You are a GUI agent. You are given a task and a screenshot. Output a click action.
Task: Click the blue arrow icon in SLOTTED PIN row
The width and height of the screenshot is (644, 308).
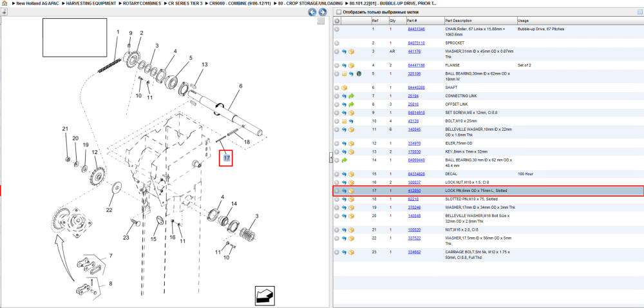coord(344,199)
